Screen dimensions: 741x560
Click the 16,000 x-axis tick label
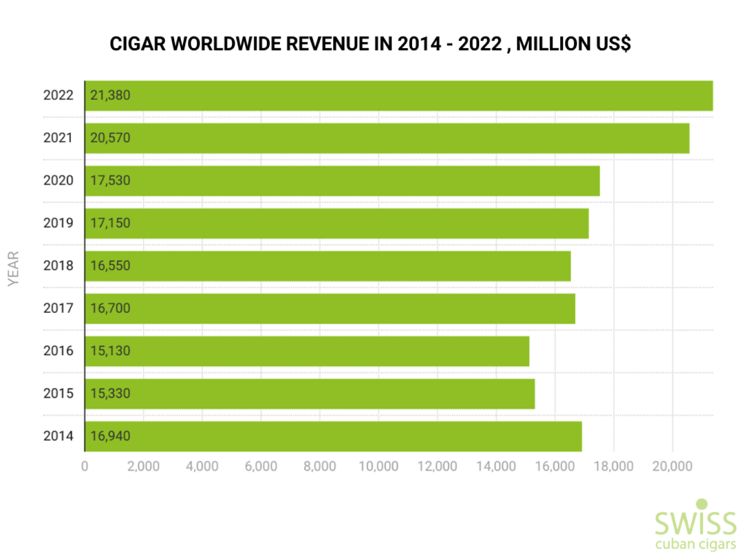click(555, 466)
